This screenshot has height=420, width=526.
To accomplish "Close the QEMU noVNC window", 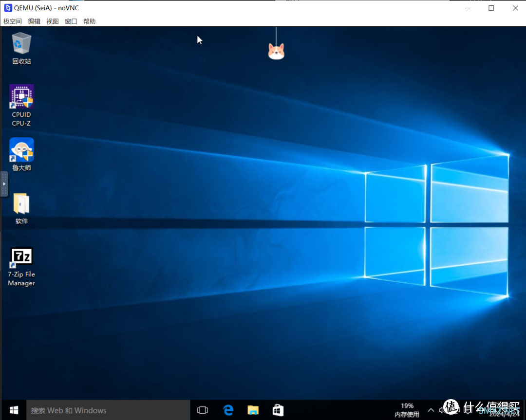I will pos(515,8).
